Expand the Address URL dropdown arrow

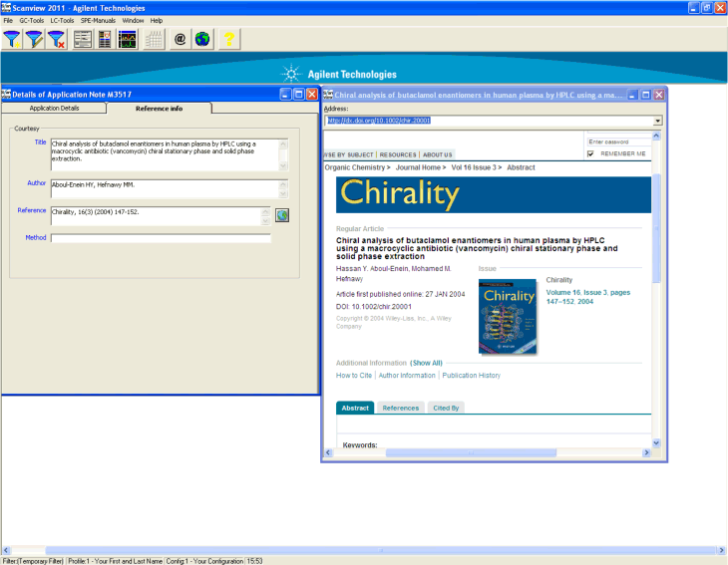657,121
